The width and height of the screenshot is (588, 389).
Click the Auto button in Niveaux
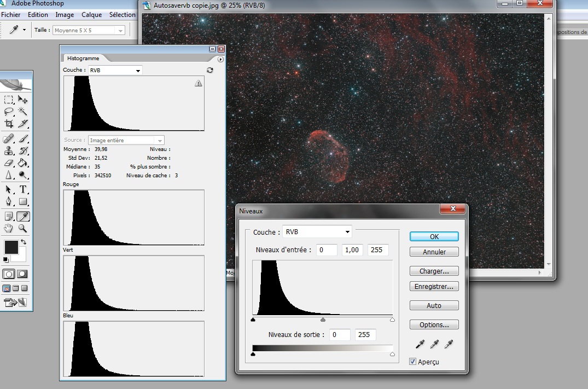click(x=434, y=305)
